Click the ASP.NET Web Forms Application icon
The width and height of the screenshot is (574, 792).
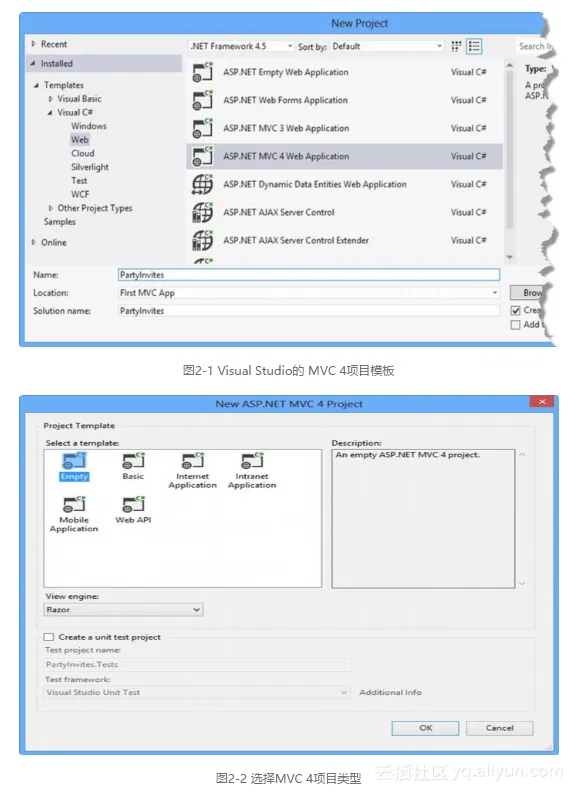203,100
